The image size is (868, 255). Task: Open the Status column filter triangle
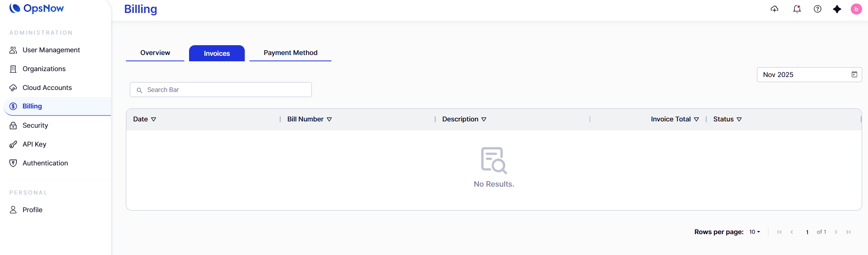click(x=739, y=119)
